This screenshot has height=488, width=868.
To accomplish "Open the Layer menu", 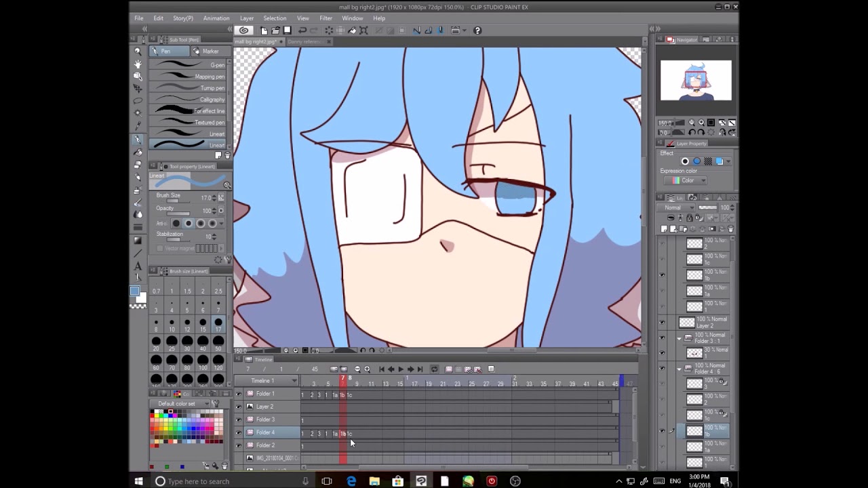I will 247,18.
